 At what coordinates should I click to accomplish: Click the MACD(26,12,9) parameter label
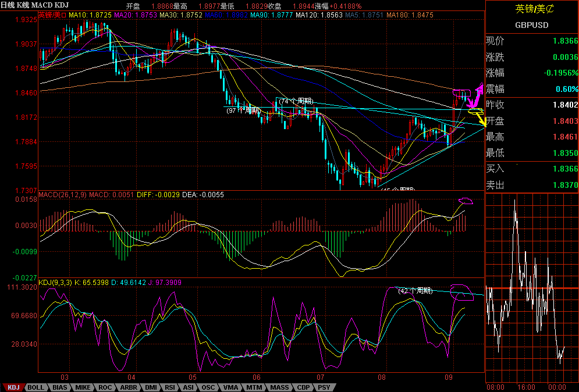point(62,195)
